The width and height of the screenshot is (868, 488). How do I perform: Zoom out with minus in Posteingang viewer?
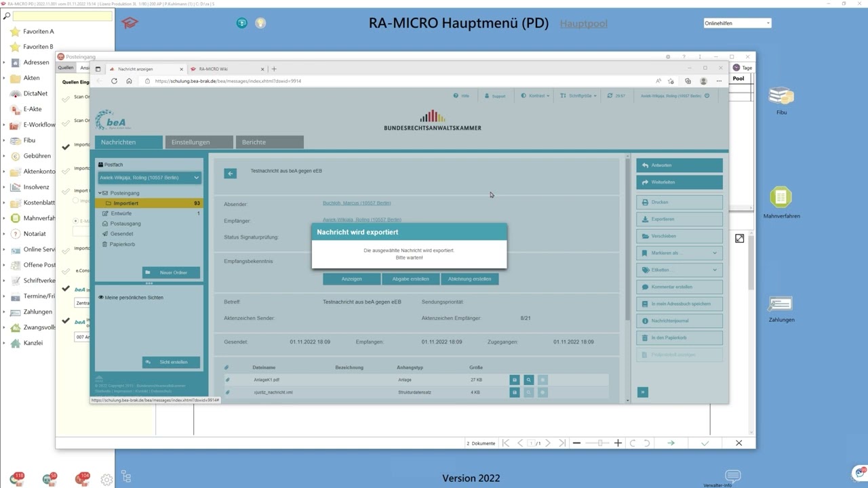click(x=576, y=443)
